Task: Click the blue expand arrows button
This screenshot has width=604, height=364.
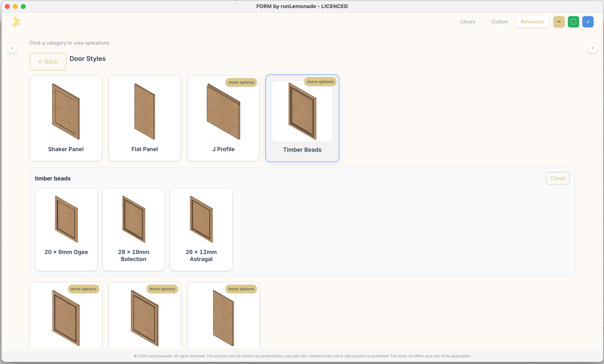Action: (x=588, y=22)
